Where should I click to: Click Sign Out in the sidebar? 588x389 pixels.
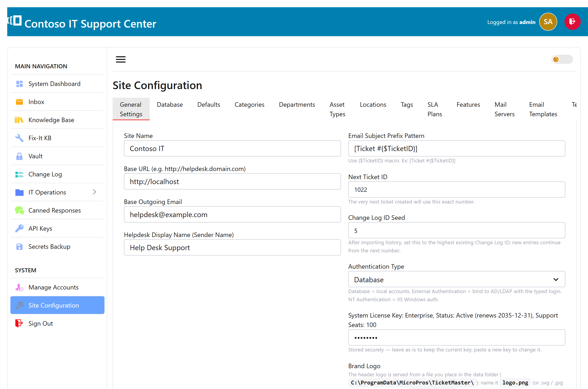[57, 323]
